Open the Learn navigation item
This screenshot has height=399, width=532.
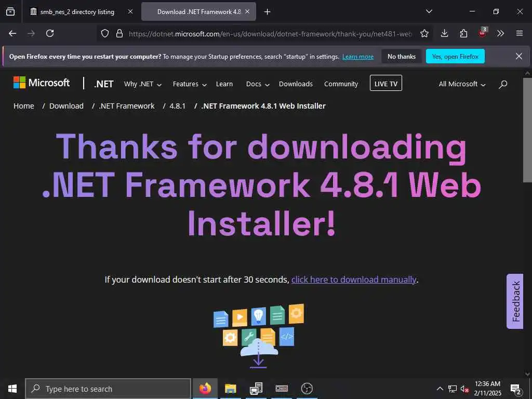pos(224,84)
